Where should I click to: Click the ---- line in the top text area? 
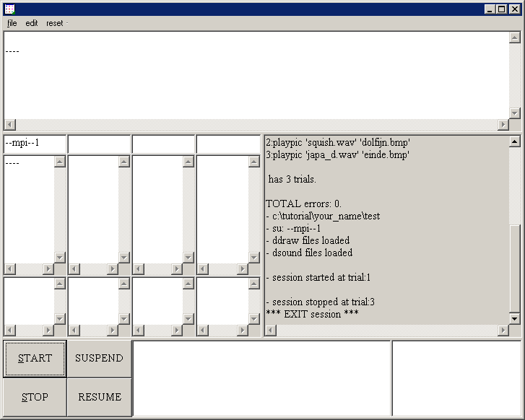[12, 51]
